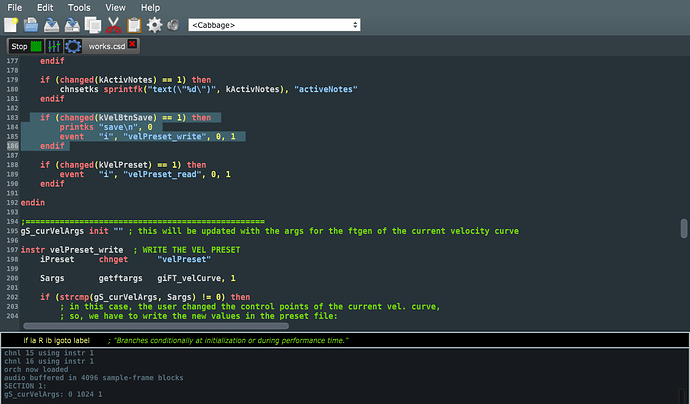Click the "endin" keyword on line 192
This screenshot has width=690, height=404.
(x=33, y=202)
